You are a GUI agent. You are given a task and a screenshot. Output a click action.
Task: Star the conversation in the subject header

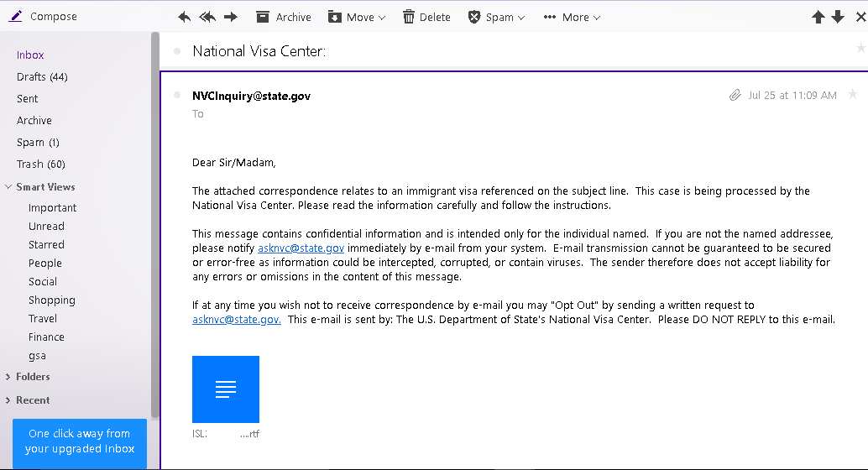click(x=860, y=49)
